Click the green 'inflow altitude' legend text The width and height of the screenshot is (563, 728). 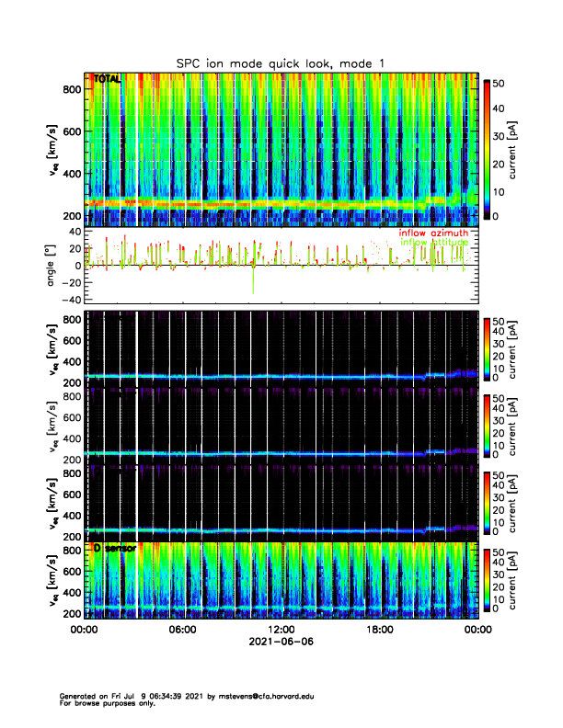point(434,243)
